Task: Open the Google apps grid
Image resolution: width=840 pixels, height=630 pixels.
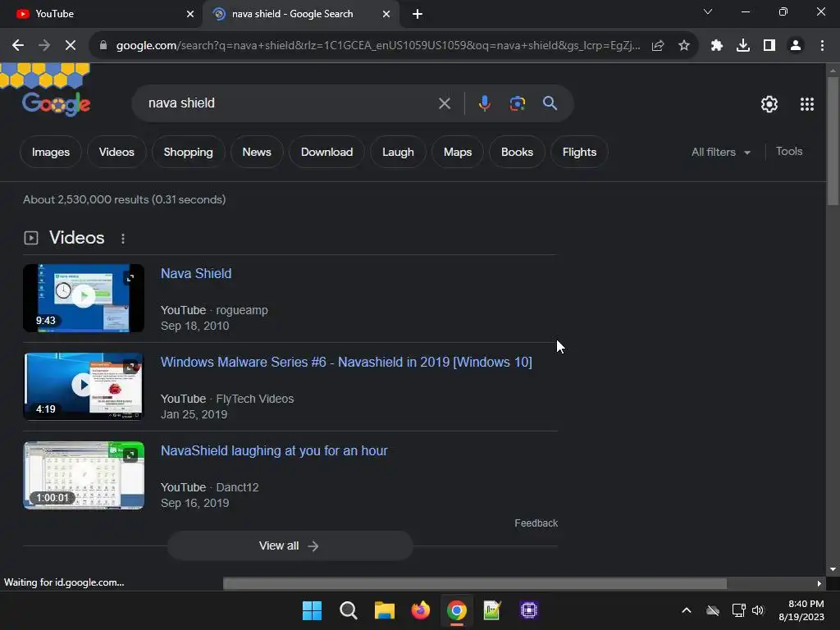Action: [x=807, y=104]
